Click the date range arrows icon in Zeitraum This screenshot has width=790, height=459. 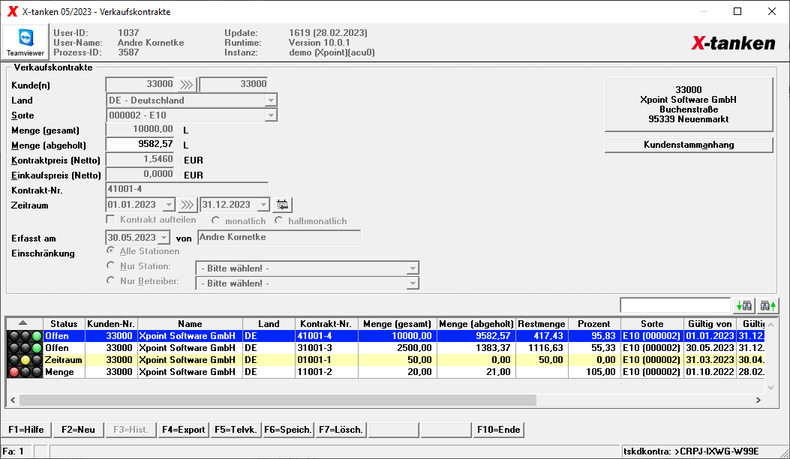186,205
